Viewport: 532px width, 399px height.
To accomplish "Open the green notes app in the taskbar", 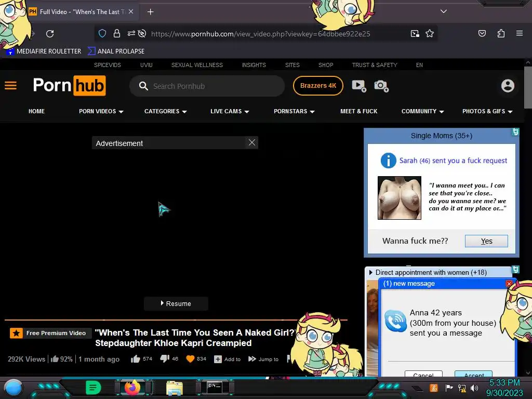I will pyautogui.click(x=94, y=388).
